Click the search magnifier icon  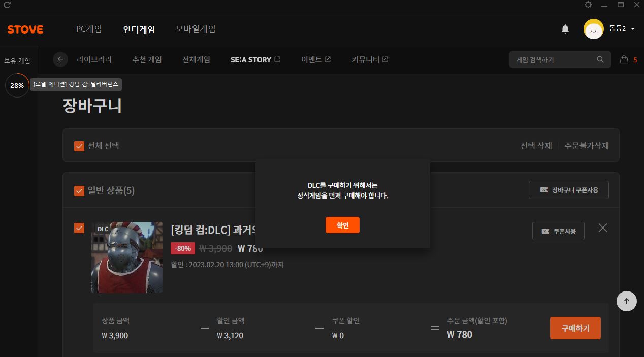pyautogui.click(x=600, y=59)
